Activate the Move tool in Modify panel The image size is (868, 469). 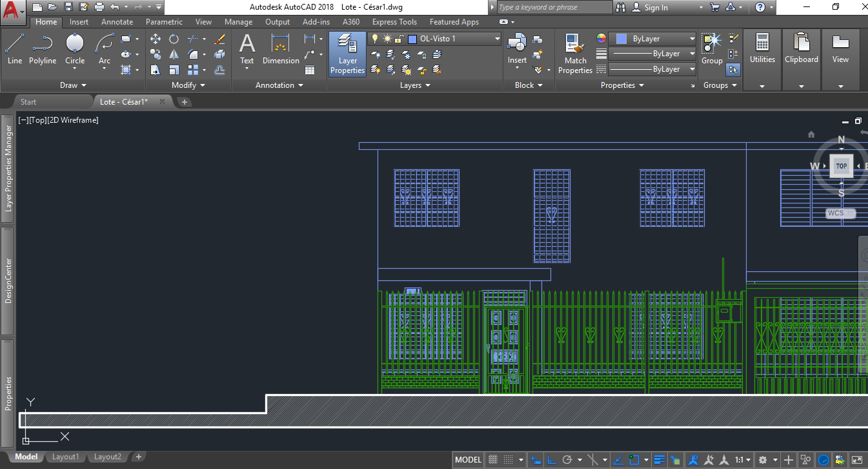click(156, 39)
